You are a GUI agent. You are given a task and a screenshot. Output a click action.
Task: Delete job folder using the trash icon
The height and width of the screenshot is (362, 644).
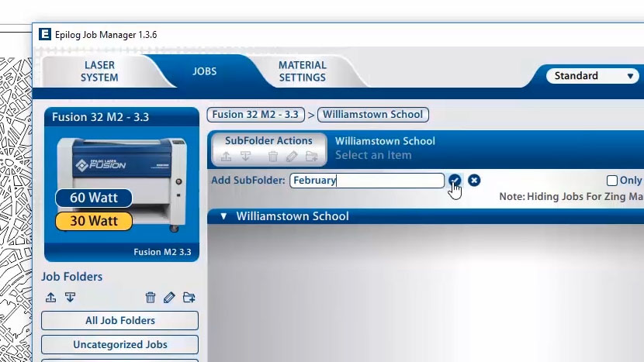(151, 298)
